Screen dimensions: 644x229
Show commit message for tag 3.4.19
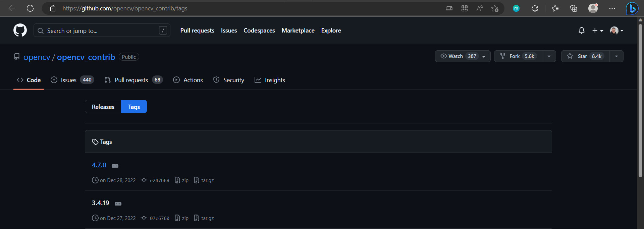(118, 204)
